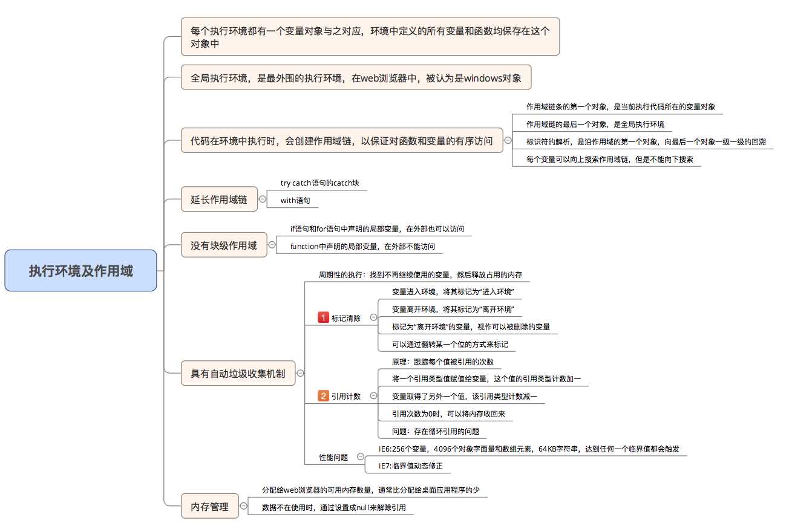Viewport: 789px width, 532px height.
Task: Select the 代码在环境中执行时 main topic box
Action: 342,140
